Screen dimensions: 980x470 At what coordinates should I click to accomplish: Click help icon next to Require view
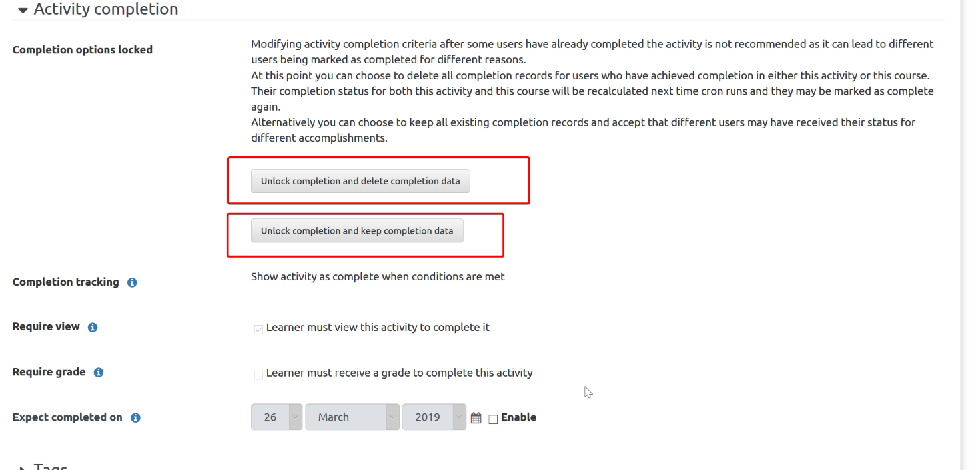(93, 327)
